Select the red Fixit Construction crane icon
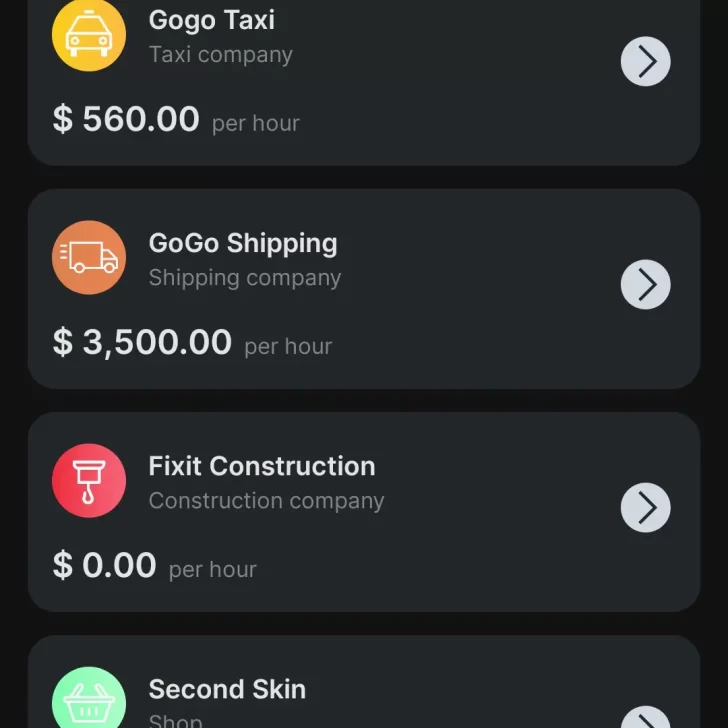This screenshot has height=728, width=728. (89, 481)
